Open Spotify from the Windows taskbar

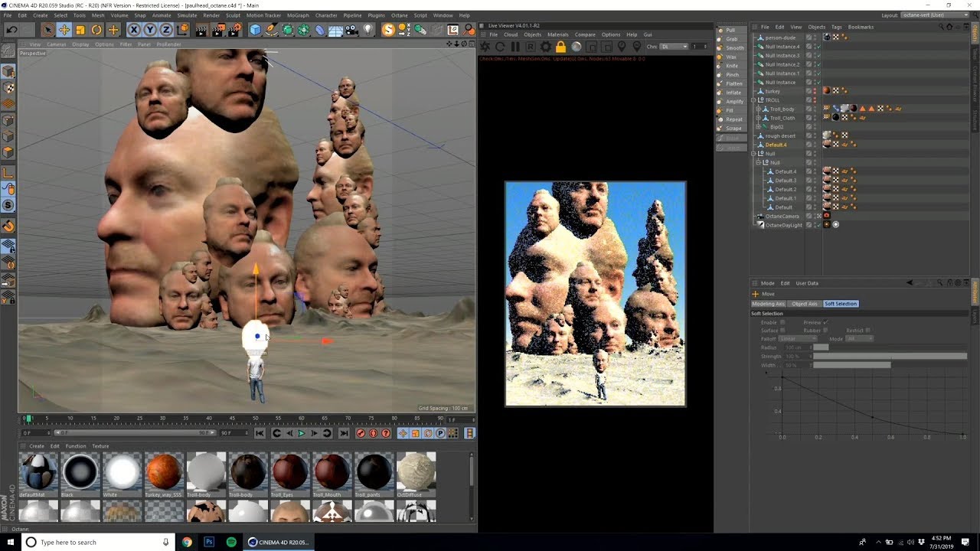click(230, 542)
